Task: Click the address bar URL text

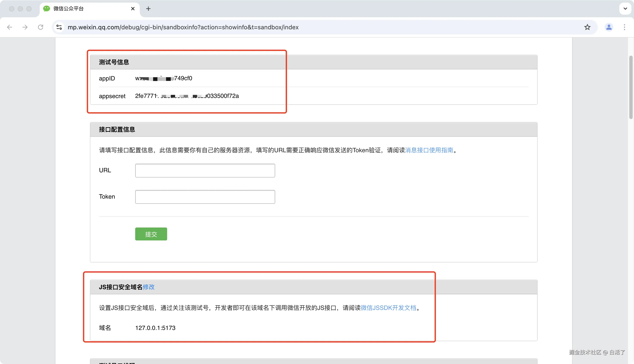Action: pyautogui.click(x=183, y=27)
